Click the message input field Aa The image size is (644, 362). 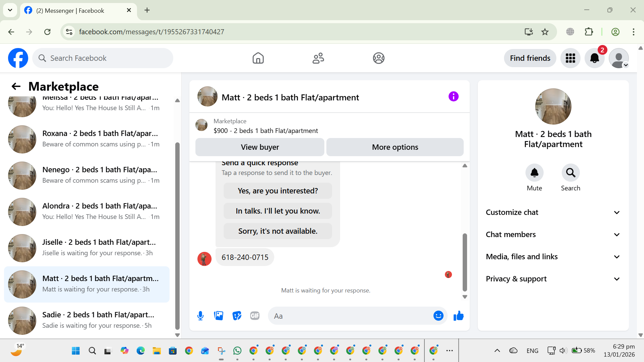[x=351, y=316]
